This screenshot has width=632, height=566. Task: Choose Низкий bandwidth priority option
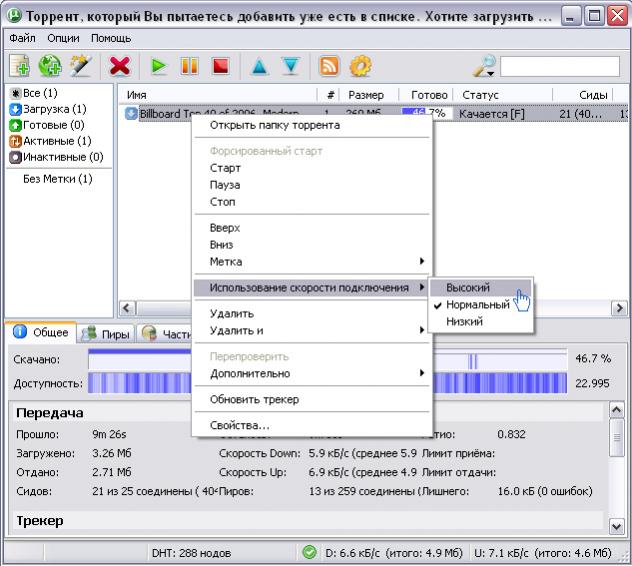pyautogui.click(x=465, y=322)
